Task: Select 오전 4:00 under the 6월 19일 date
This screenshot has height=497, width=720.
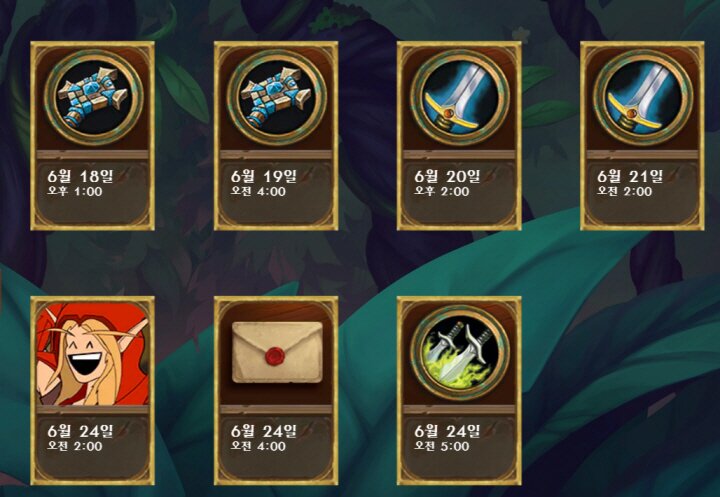Action: (258, 192)
